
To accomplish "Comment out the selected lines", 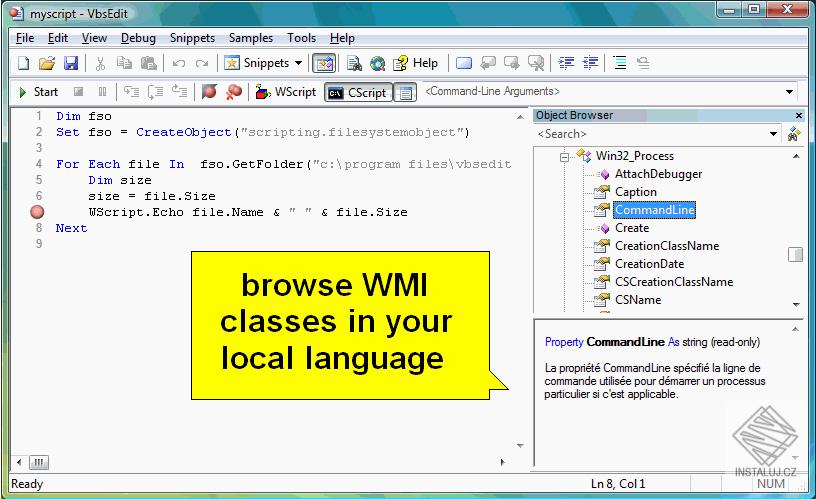I will coord(620,63).
